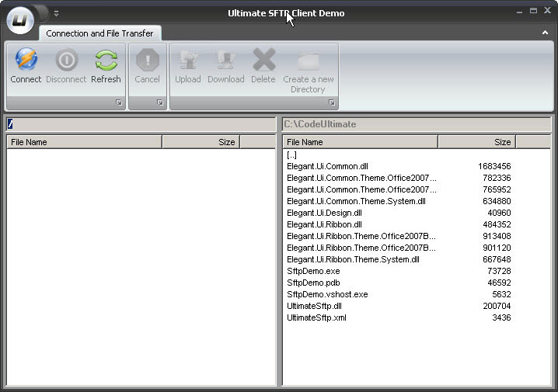Click the Refresh green arrows icon
The width and height of the screenshot is (558, 392).
click(106, 60)
